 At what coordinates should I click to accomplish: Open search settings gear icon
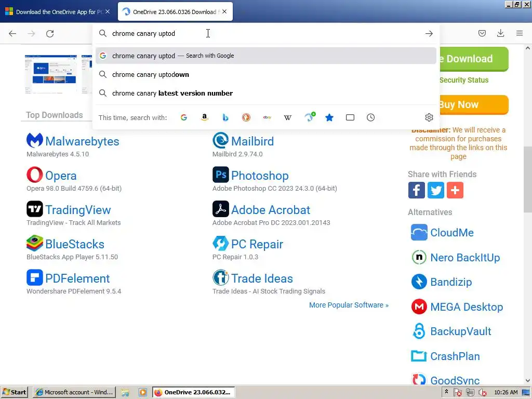(429, 117)
